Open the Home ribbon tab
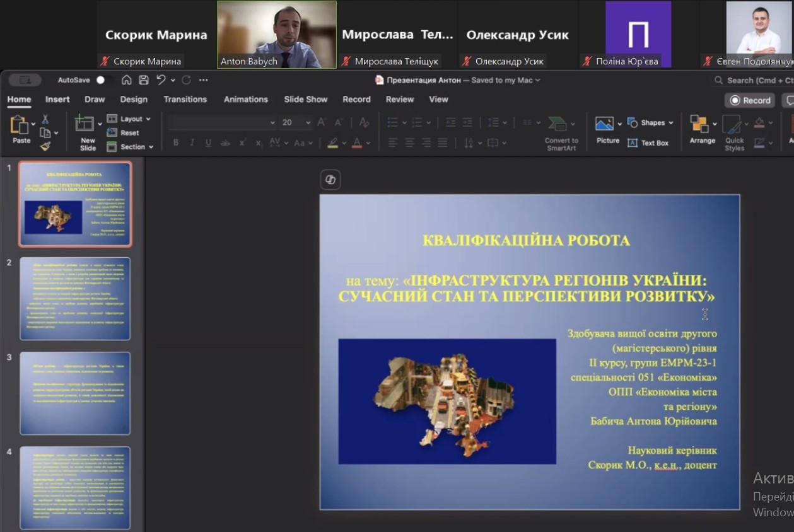The height and width of the screenshot is (532, 794). coord(19,99)
